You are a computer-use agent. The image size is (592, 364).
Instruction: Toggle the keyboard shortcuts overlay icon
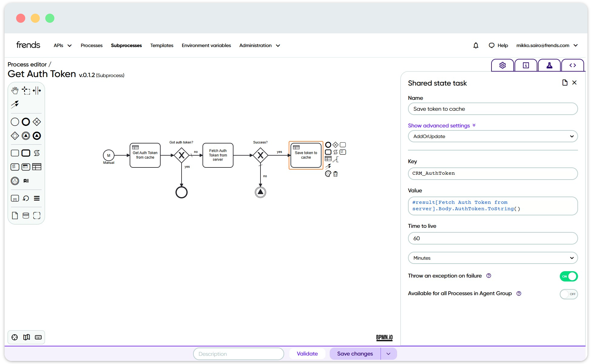point(38,337)
